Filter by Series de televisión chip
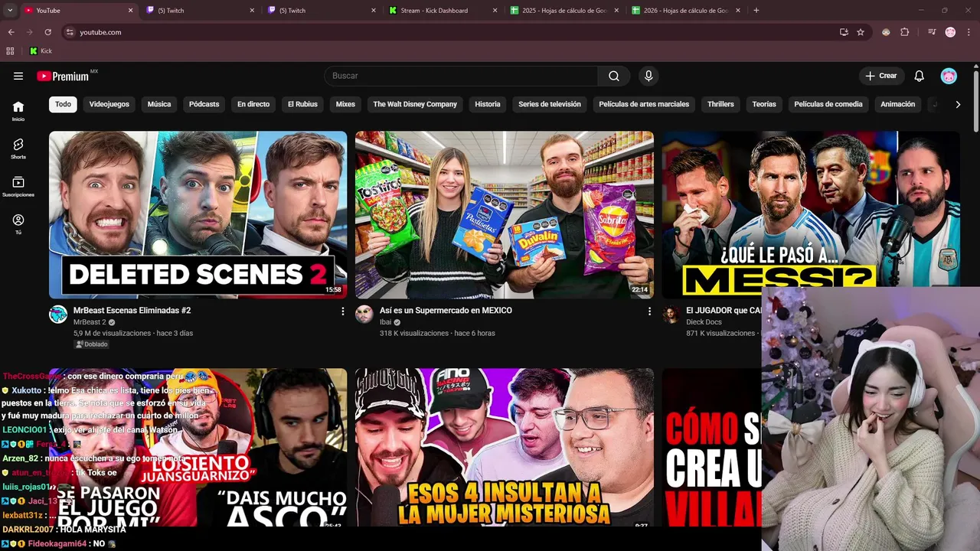Screen dimensions: 980x551 click(550, 104)
